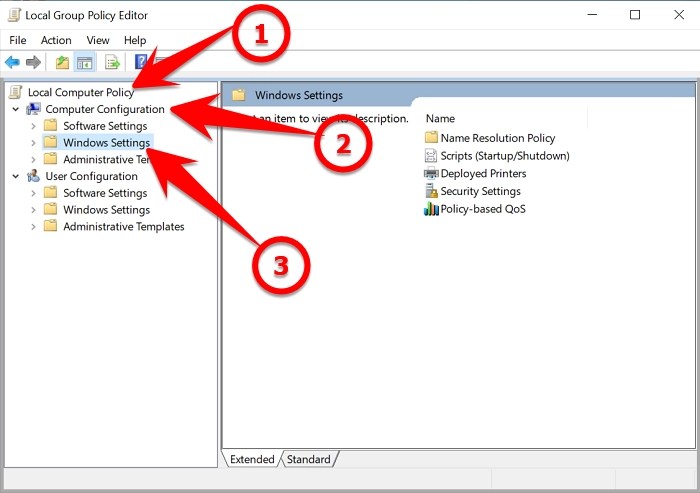Expand Windows Settings under User Configuration
This screenshot has height=493, width=700.
coord(33,210)
